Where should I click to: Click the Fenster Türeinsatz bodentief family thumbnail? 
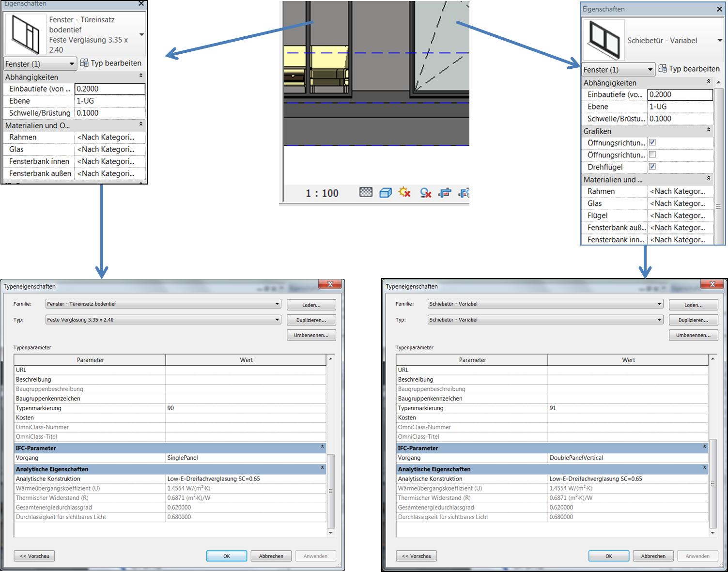pyautogui.click(x=26, y=34)
